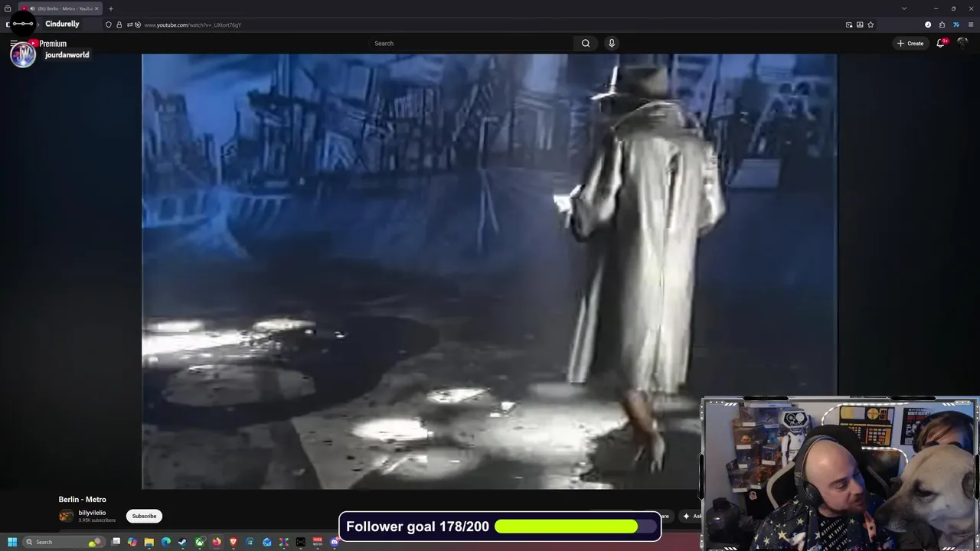Pause the Berlin - Metro video
The width and height of the screenshot is (980, 551).
click(x=489, y=271)
